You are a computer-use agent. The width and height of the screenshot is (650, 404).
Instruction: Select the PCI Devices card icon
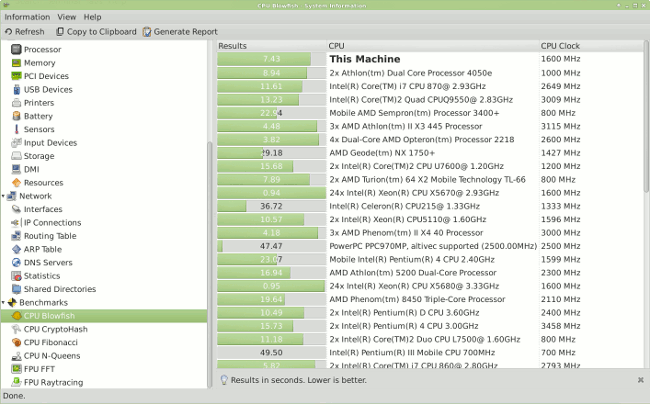16,76
